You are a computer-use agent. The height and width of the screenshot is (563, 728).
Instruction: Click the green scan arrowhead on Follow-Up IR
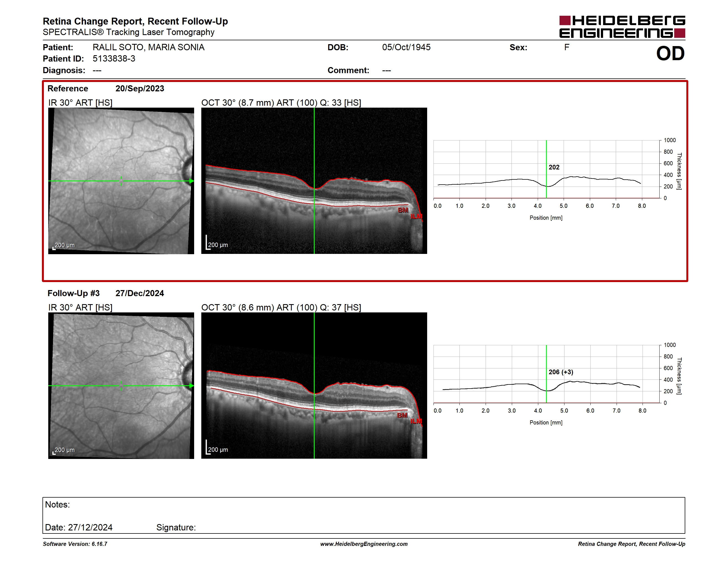point(192,386)
